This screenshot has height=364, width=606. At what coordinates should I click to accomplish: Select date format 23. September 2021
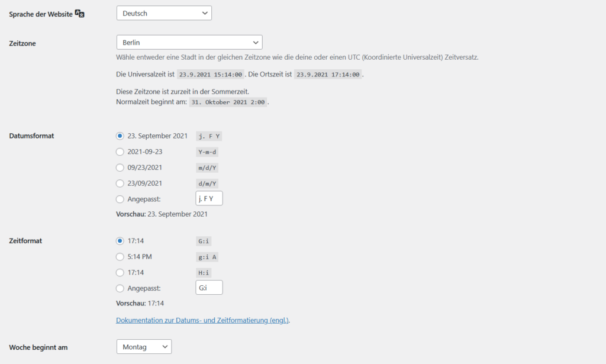pyautogui.click(x=120, y=136)
